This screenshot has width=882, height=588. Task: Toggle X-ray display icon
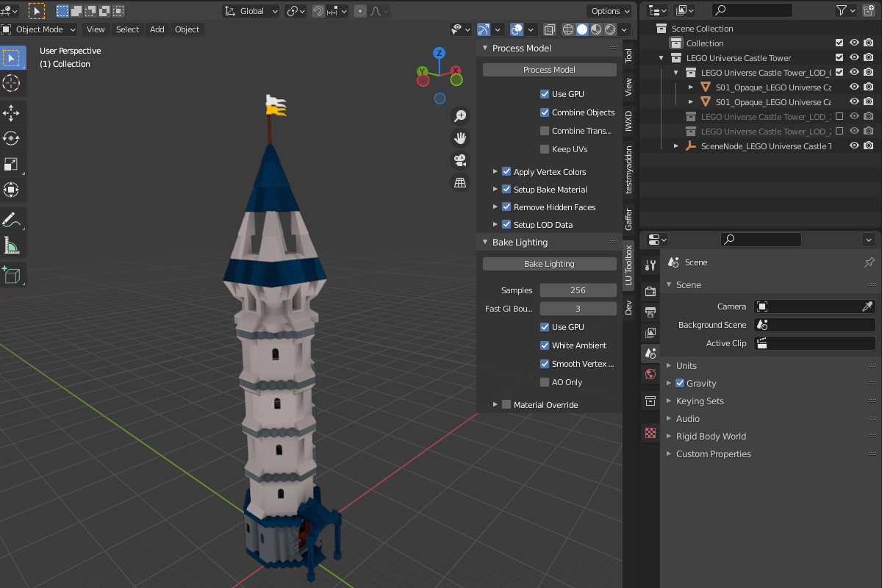(550, 29)
